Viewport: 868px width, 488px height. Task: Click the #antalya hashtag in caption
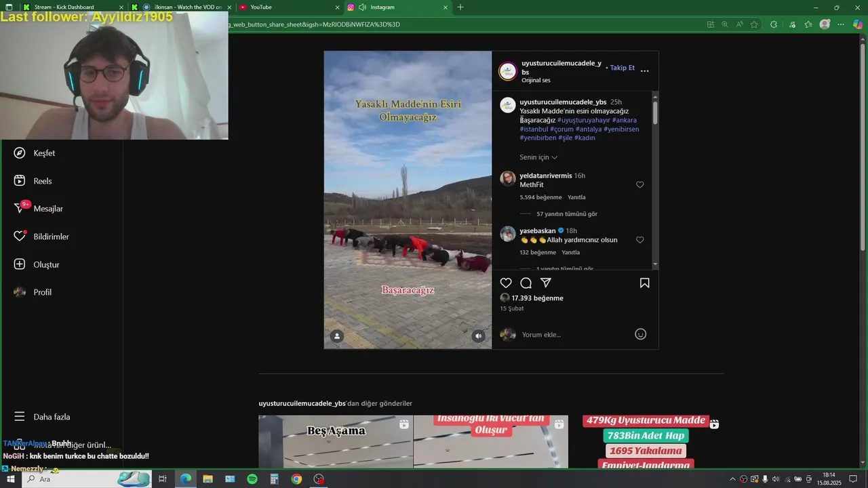pyautogui.click(x=589, y=129)
